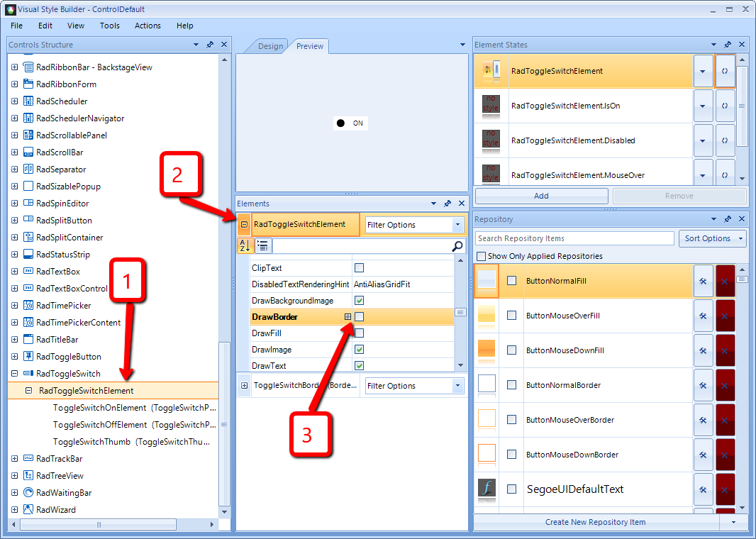Viewport: 756px width, 539px height.
Task: Switch to the Design tab
Action: coord(270,46)
